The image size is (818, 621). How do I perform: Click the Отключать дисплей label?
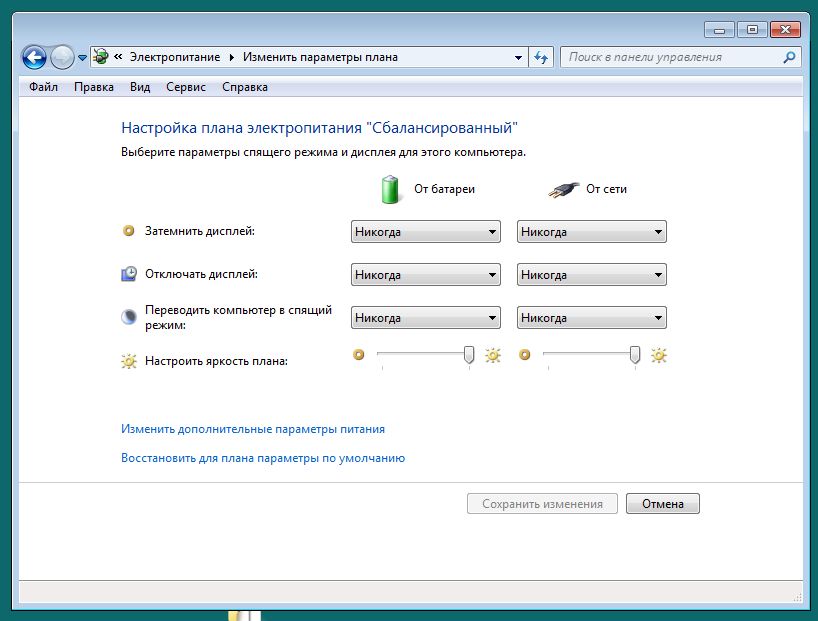point(201,274)
